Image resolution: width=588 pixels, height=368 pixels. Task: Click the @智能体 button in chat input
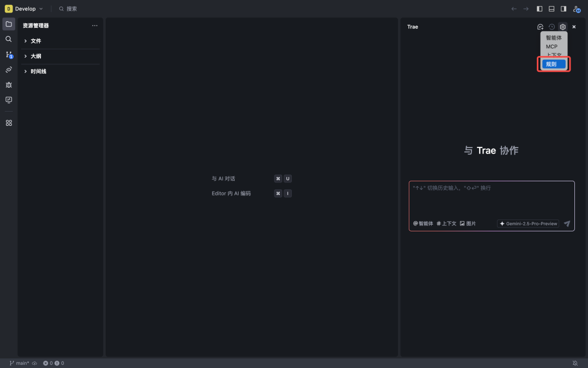[x=423, y=224]
